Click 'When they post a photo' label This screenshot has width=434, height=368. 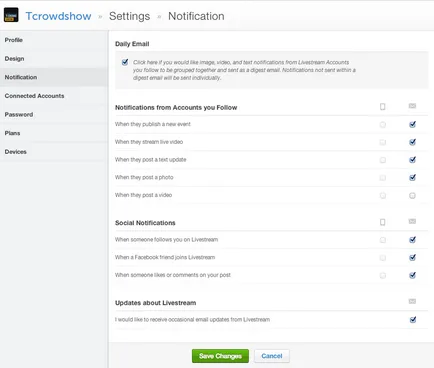(144, 177)
